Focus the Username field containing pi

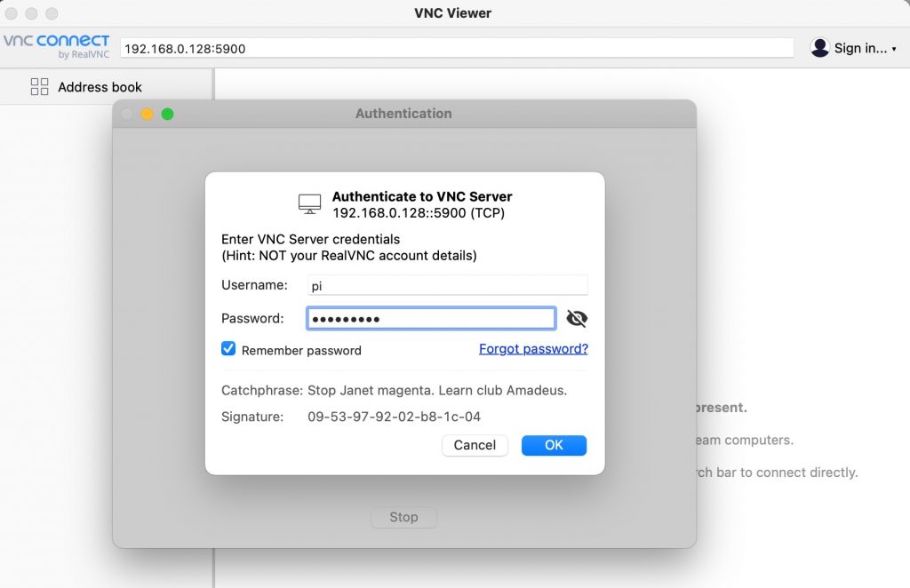point(448,285)
